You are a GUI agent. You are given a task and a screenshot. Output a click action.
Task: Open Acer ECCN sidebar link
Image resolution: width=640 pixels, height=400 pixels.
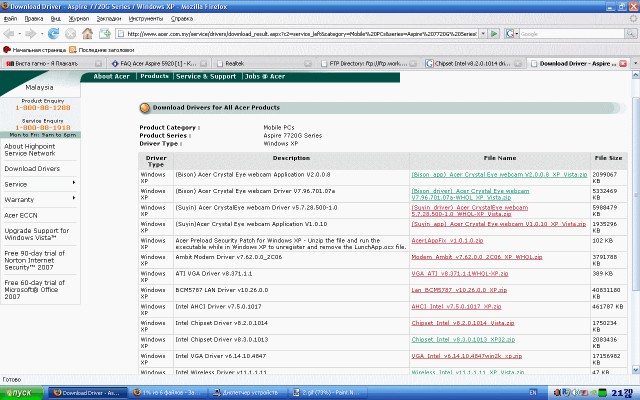(x=21, y=215)
